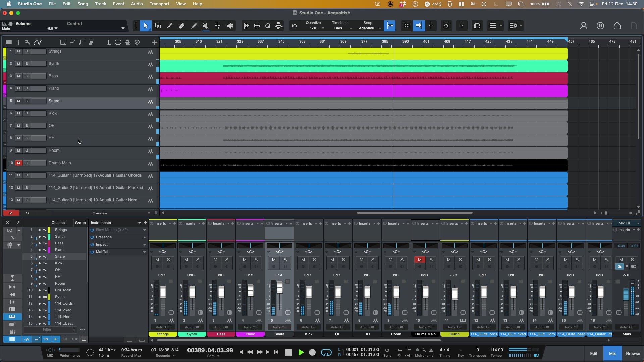The image size is (644, 362).
Task: Enable Autoscroll arrow button
Action: tap(419, 26)
